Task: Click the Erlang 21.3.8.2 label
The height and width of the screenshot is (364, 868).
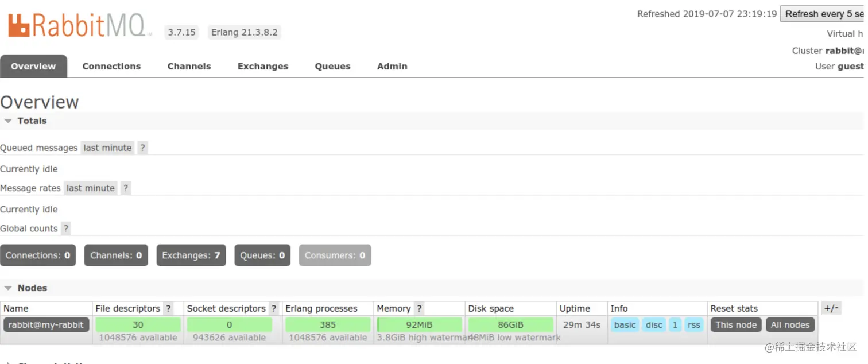Action: (244, 32)
